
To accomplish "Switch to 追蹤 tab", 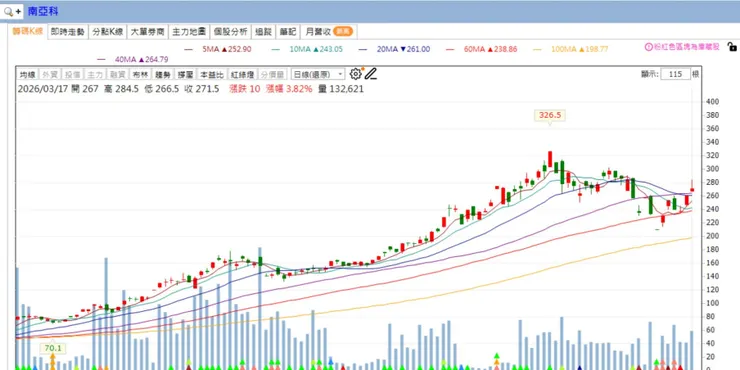I will coord(263,32).
